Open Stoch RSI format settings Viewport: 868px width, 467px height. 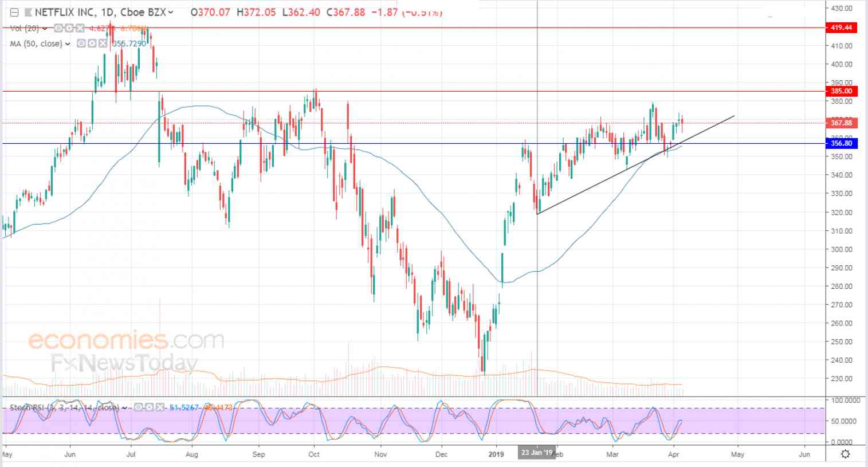[148, 407]
